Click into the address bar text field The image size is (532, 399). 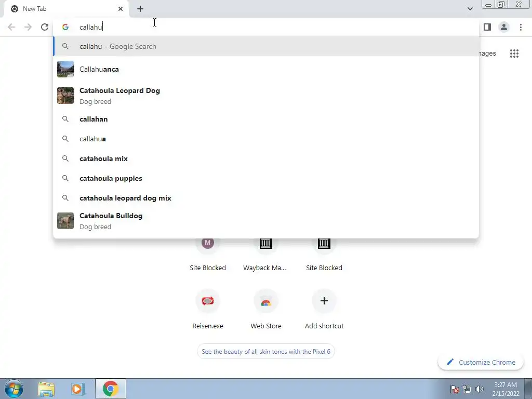(266, 27)
